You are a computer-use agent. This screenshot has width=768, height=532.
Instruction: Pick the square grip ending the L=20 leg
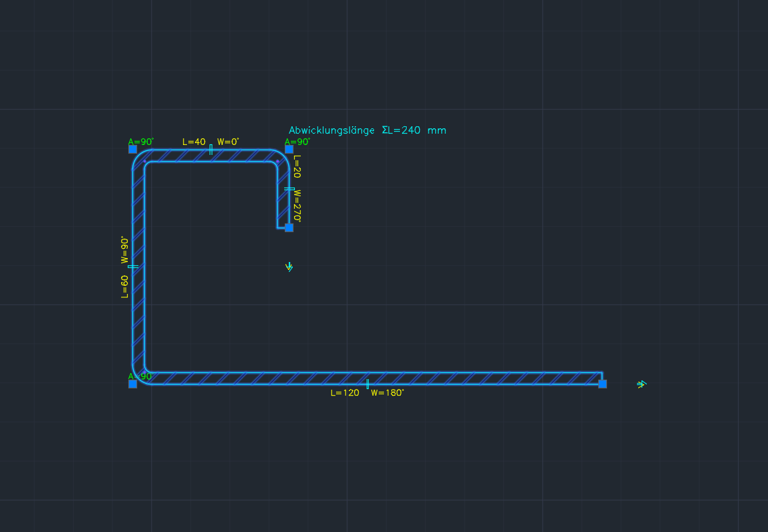(289, 227)
